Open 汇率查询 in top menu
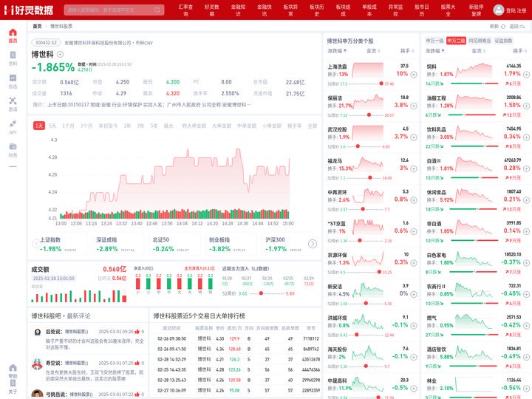Image resolution: width=532 pixels, height=399 pixels. click(x=185, y=10)
